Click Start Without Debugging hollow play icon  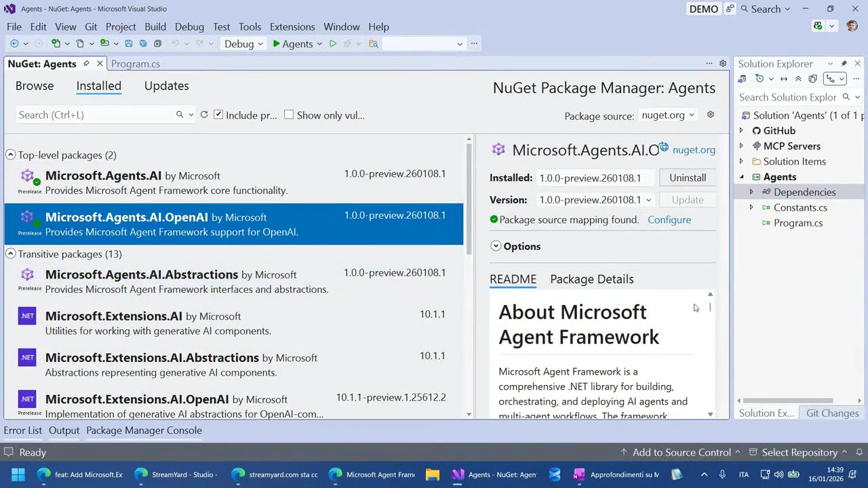(333, 43)
